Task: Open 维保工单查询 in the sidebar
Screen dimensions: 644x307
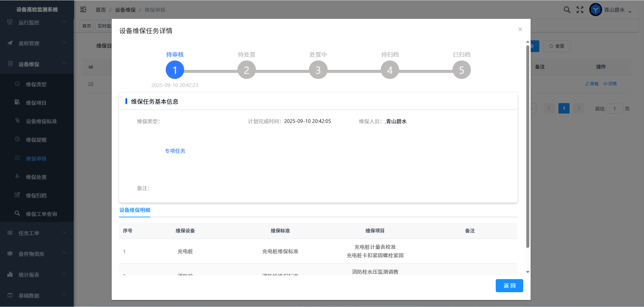Action: (x=41, y=214)
